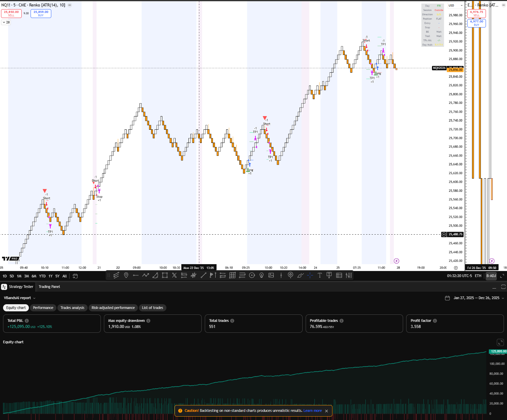
Task: Click the go-to-date calendar icon
Action: [75, 276]
